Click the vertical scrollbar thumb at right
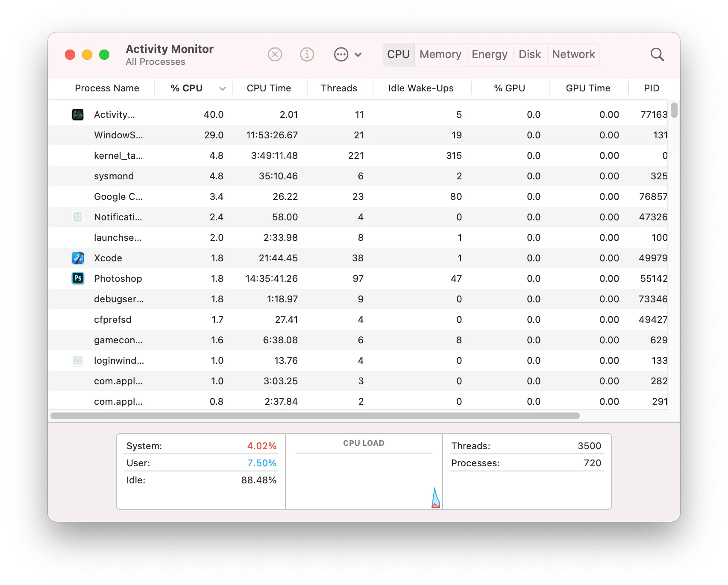This screenshot has height=585, width=728. [x=674, y=110]
